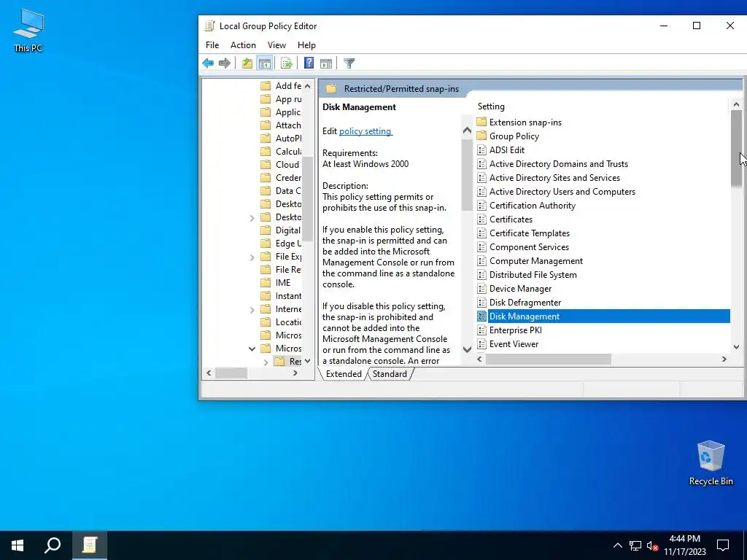The width and height of the screenshot is (747, 560).
Task: Click the muted volume tray icon
Action: [652, 545]
